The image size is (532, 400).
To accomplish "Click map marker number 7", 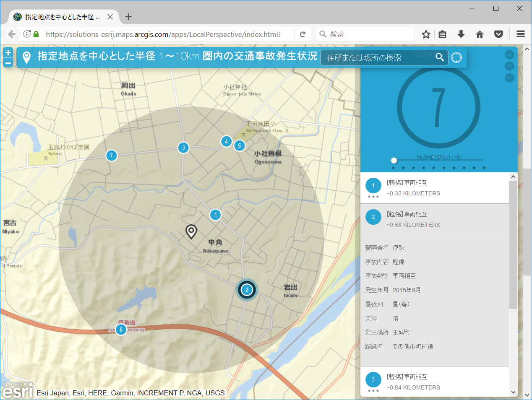I will (x=111, y=156).
